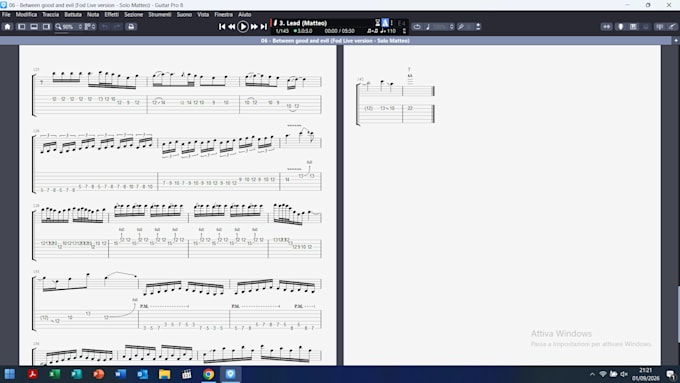Viewport: 680px width, 383px height.
Task: Open the 90% zoom dropdown
Action: pyautogui.click(x=69, y=26)
